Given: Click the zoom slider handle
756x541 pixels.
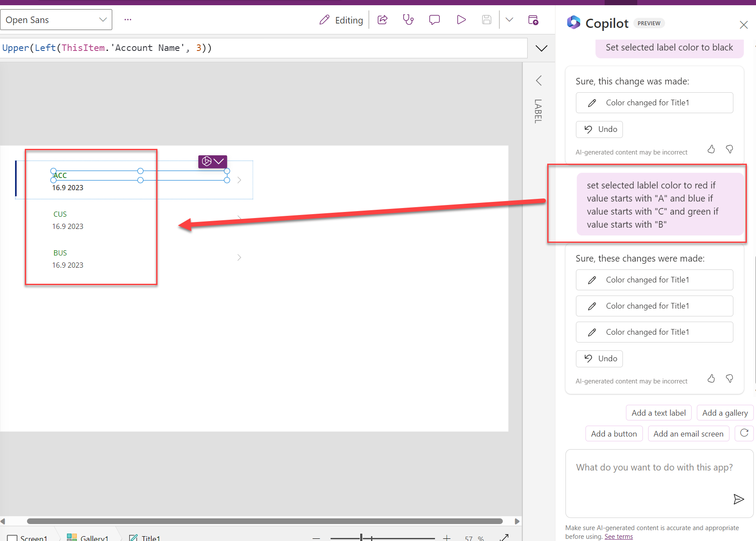Looking at the screenshot, I should click(x=361, y=538).
